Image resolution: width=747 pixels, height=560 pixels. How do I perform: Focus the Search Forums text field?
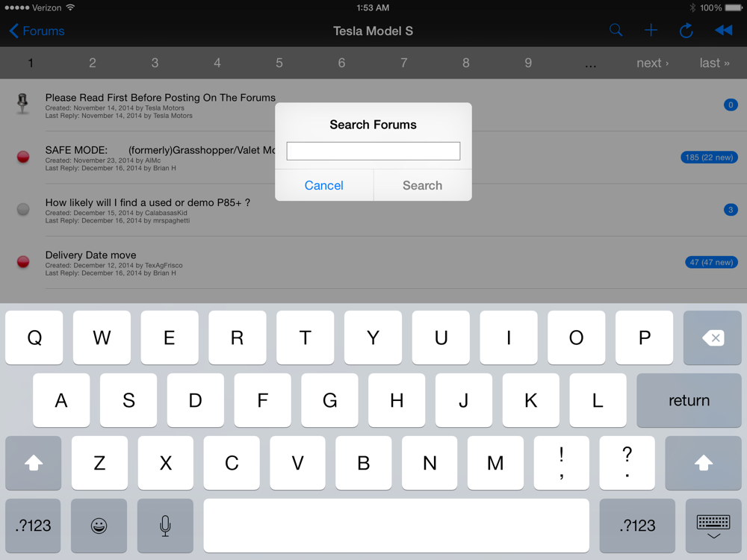pos(373,151)
